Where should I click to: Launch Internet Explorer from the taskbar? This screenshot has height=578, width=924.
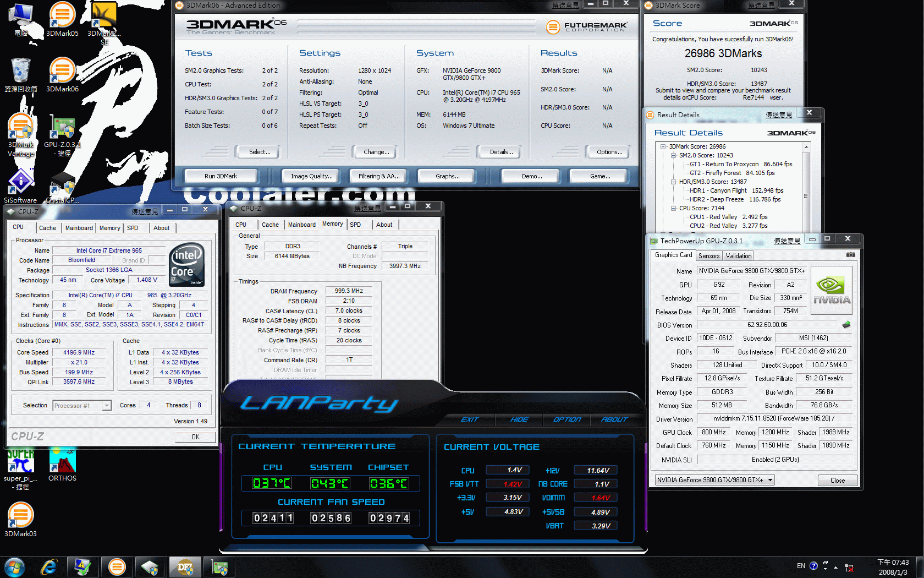pyautogui.click(x=49, y=567)
